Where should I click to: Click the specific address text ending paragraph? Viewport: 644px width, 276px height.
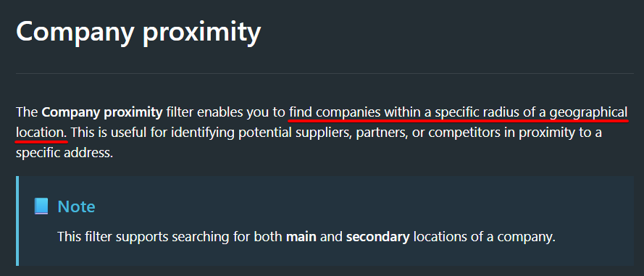pyautogui.click(x=64, y=153)
